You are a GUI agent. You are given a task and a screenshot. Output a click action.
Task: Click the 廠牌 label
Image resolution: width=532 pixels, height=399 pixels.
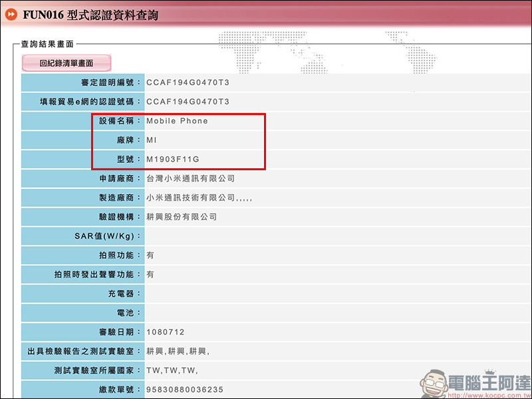(128, 140)
